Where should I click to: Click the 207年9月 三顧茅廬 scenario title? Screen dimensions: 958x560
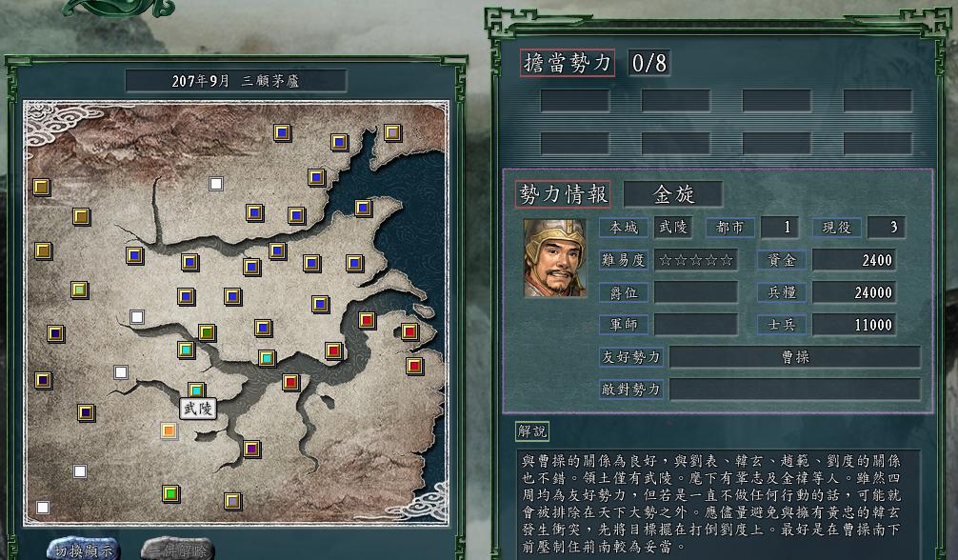pyautogui.click(x=236, y=81)
